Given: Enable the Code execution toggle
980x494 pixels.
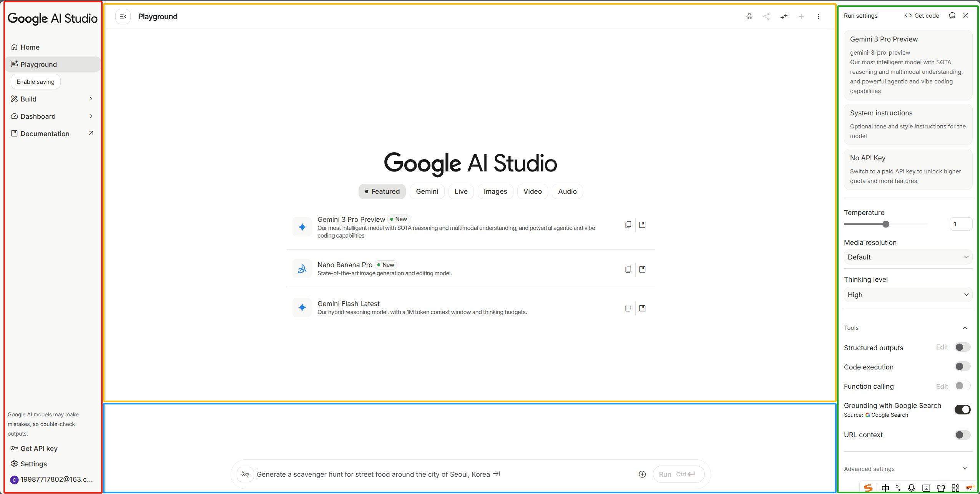Looking at the screenshot, I should pyautogui.click(x=962, y=366).
